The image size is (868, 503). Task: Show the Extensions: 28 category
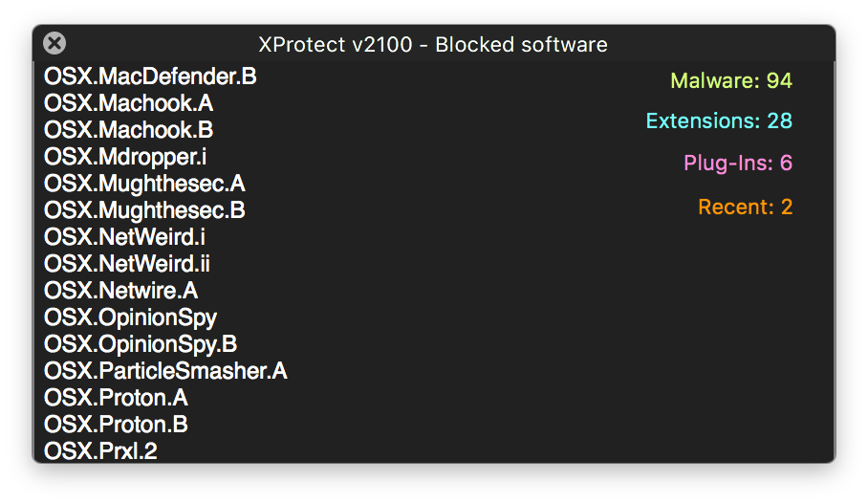coord(719,121)
